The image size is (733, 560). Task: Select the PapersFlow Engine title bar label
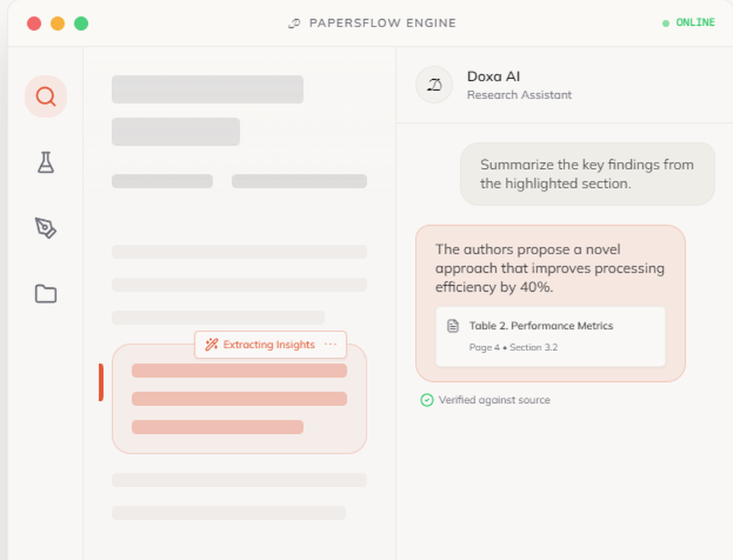[x=382, y=23]
